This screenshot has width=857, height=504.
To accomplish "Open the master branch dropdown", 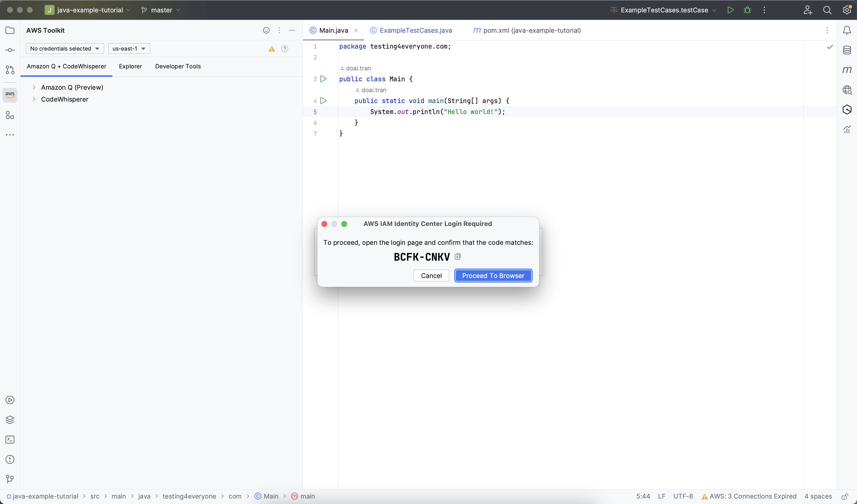I will pos(160,10).
